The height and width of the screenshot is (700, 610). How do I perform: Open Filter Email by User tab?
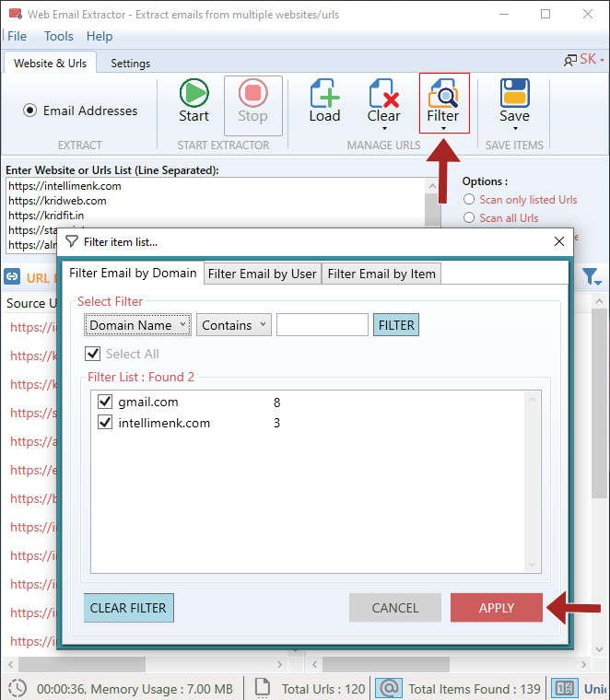[x=262, y=274]
